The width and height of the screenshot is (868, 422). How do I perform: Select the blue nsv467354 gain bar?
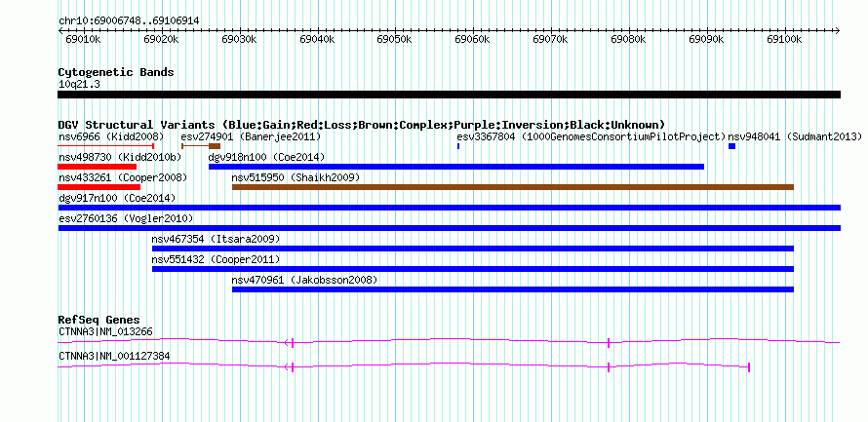tap(473, 249)
